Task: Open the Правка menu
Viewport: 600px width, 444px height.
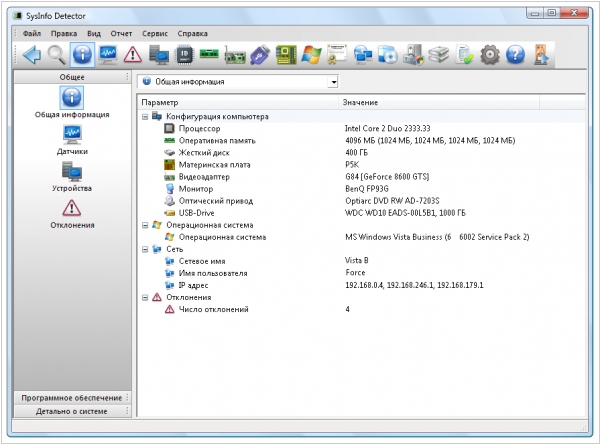Action: pos(64,33)
